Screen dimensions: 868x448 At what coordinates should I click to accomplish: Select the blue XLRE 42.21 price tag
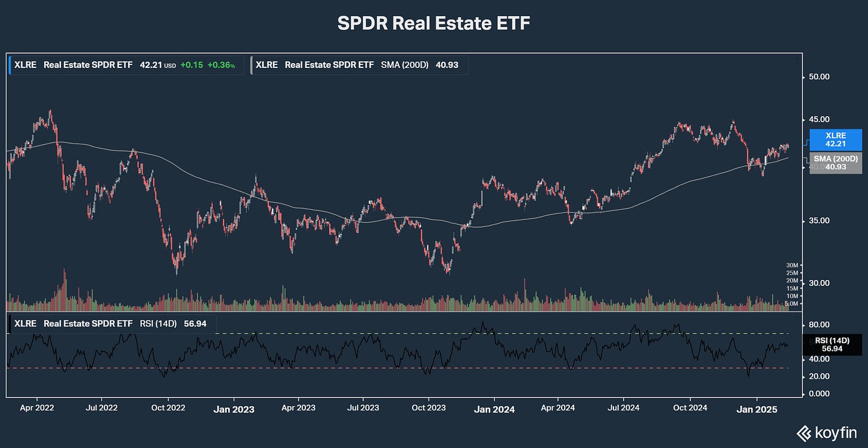[835, 139]
